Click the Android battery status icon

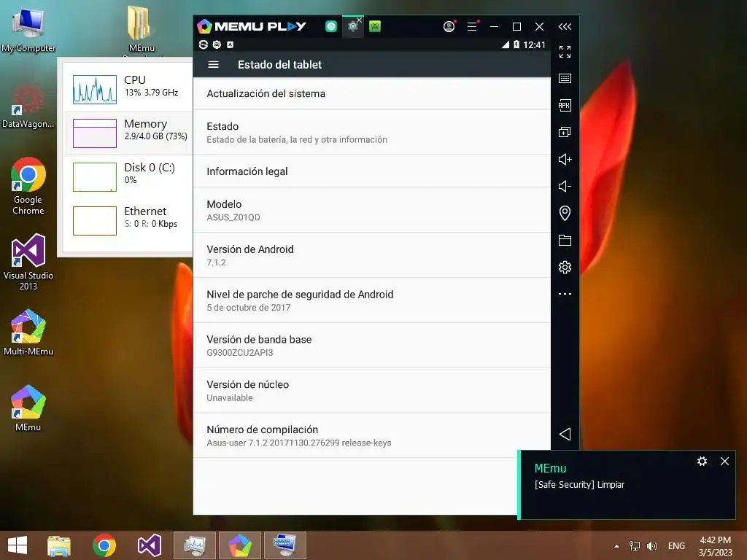(516, 44)
